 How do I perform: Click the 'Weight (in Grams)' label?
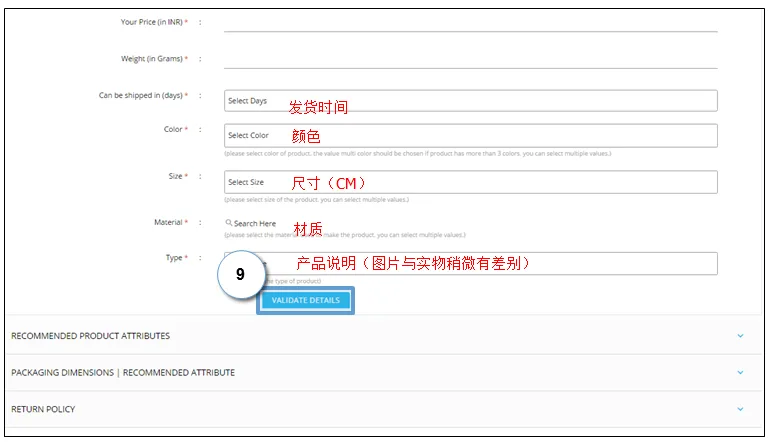pos(152,59)
